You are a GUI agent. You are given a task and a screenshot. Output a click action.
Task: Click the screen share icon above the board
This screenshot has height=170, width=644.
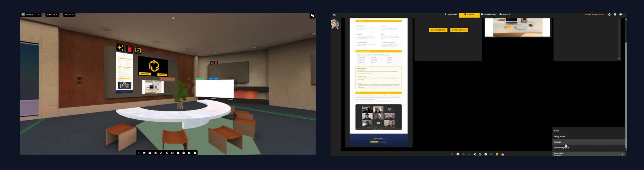tap(138, 51)
